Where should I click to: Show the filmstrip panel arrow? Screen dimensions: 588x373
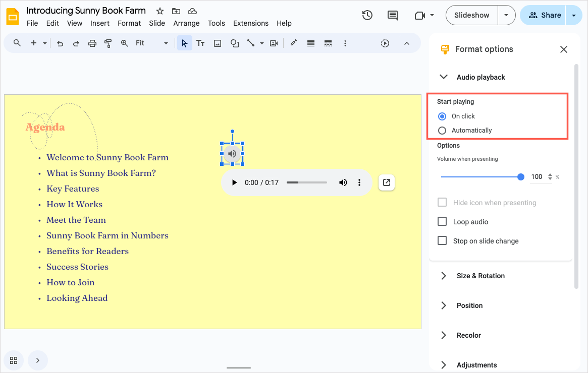[37, 360]
